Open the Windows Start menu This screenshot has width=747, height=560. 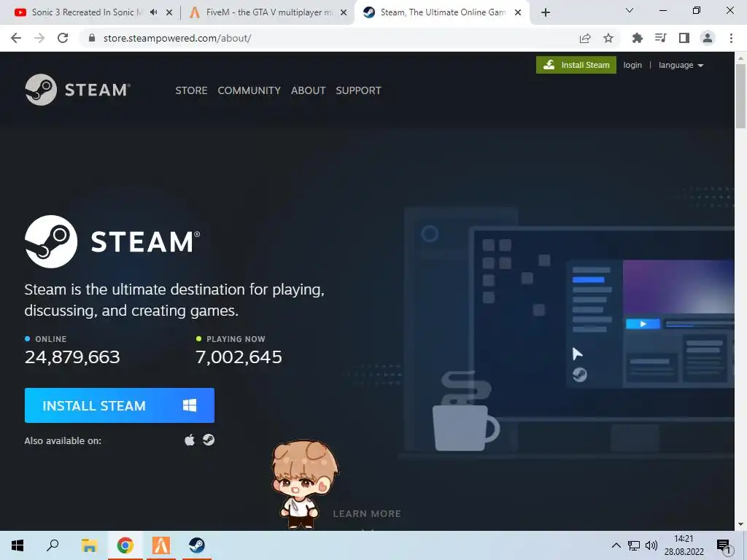18,545
